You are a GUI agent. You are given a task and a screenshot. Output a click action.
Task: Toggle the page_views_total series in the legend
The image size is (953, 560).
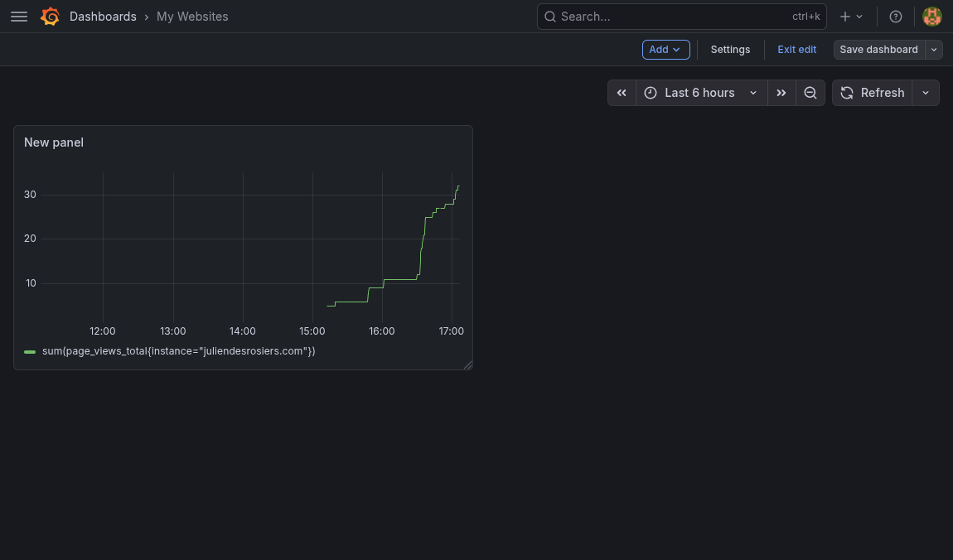pyautogui.click(x=178, y=350)
